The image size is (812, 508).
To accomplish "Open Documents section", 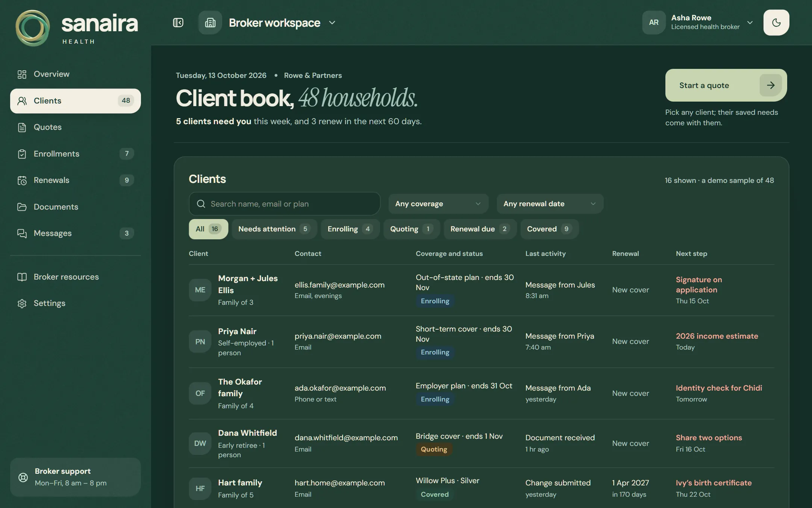I will 75,207.
